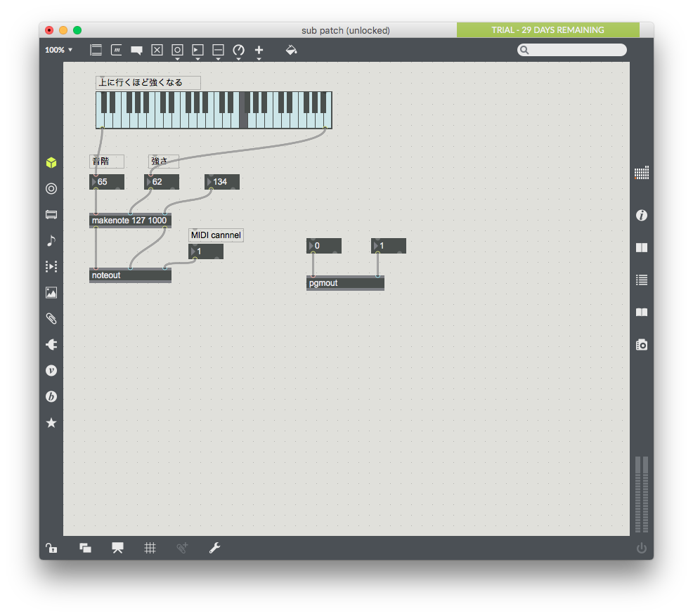Select the '音階' comment label
Image resolution: width=693 pixels, height=616 pixels.
pyautogui.click(x=107, y=162)
